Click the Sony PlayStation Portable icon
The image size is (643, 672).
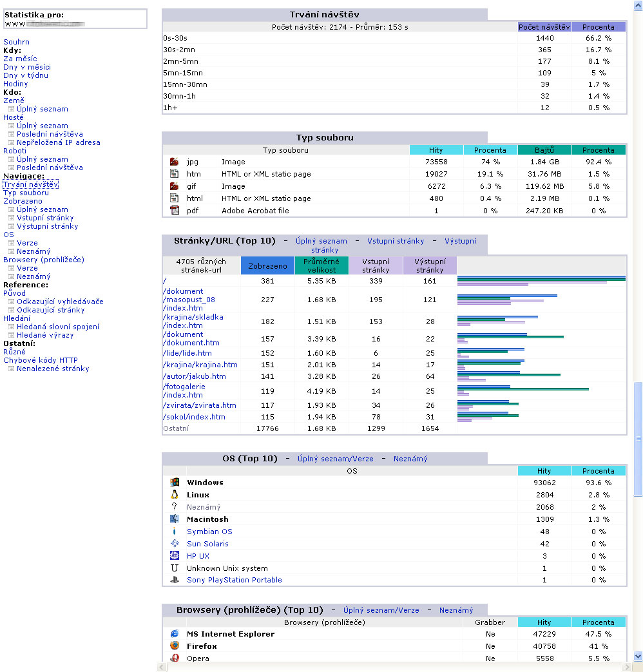pos(174,580)
